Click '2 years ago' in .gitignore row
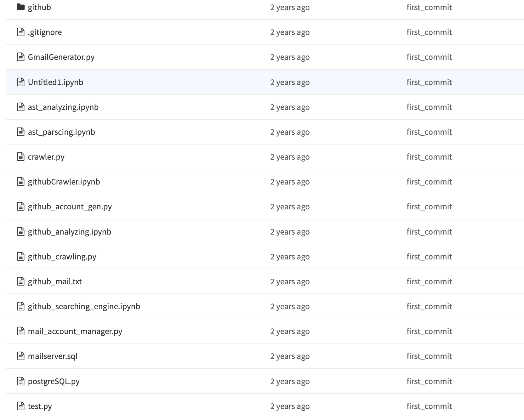The image size is (524, 420). click(290, 32)
